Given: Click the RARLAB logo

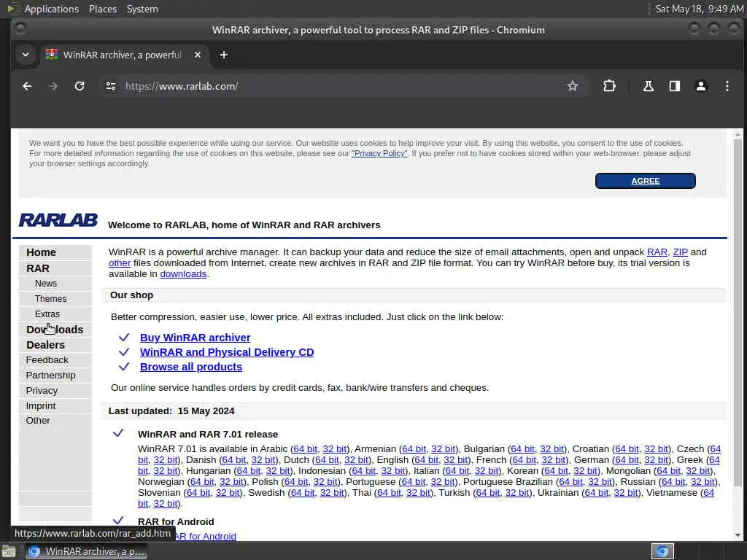Looking at the screenshot, I should pos(58,220).
